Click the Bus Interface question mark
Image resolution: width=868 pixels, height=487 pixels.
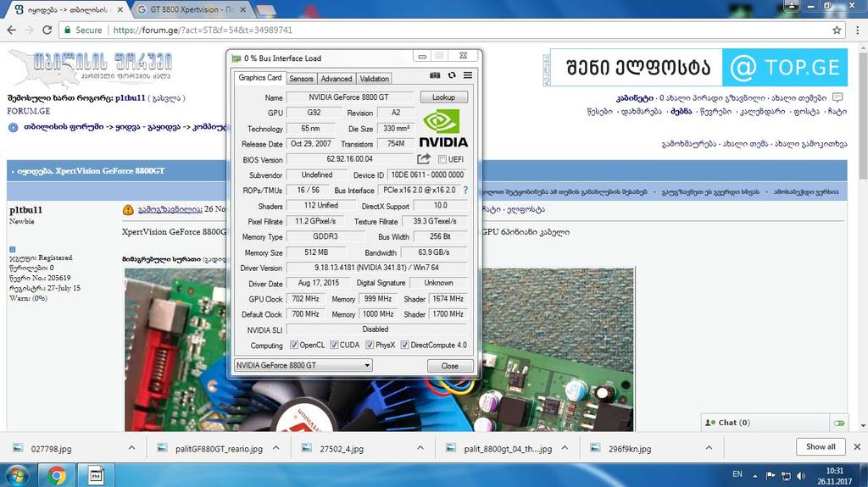tap(465, 190)
